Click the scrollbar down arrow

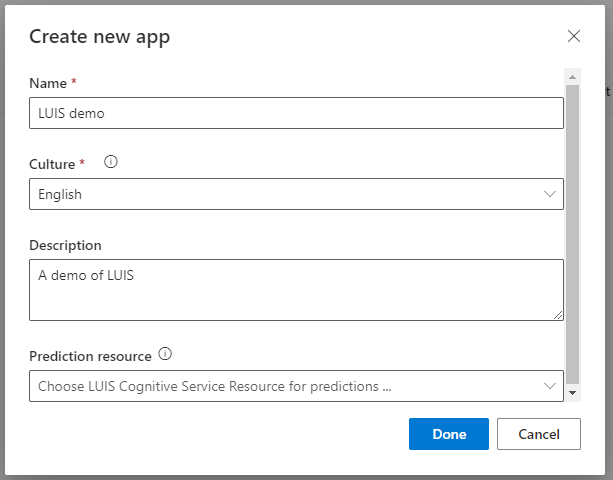pyautogui.click(x=572, y=393)
